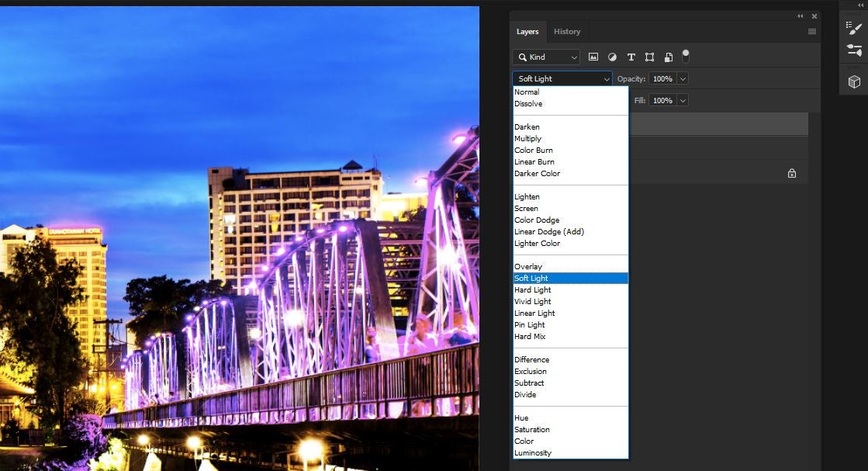The height and width of the screenshot is (471, 868).
Task: Filter layers by type layers icon
Action: pyautogui.click(x=631, y=56)
